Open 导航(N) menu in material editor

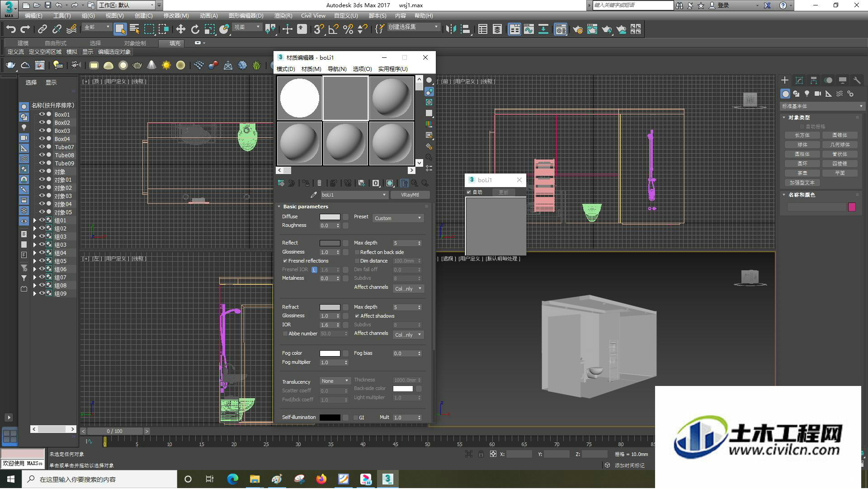tap(337, 69)
